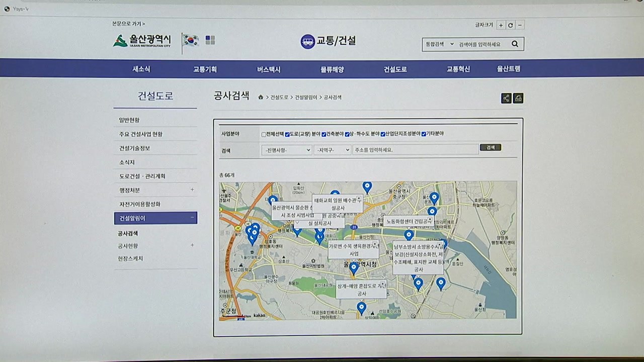Screen dimensions: 644x362
Task: Reset font size with the refresh button
Action: click(511, 25)
